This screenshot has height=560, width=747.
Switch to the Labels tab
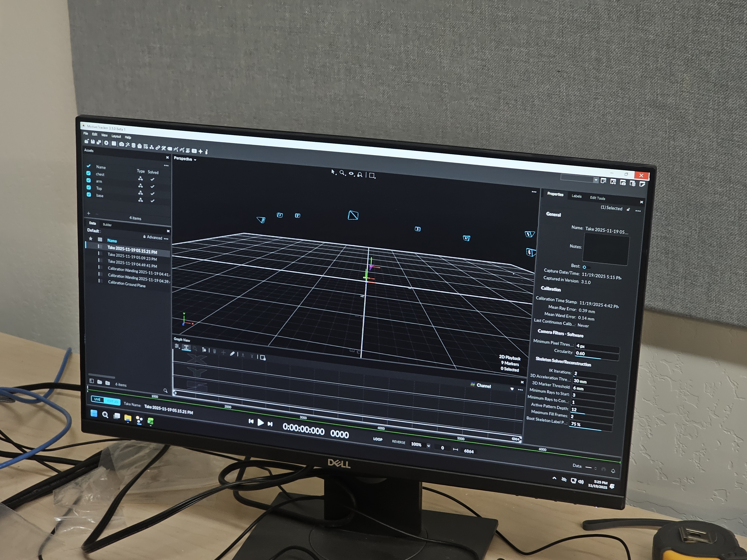576,196
